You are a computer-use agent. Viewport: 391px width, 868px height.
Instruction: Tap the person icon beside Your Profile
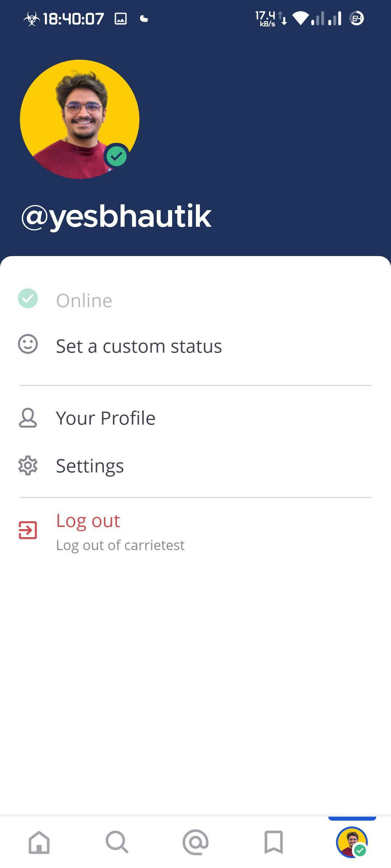[27, 418]
